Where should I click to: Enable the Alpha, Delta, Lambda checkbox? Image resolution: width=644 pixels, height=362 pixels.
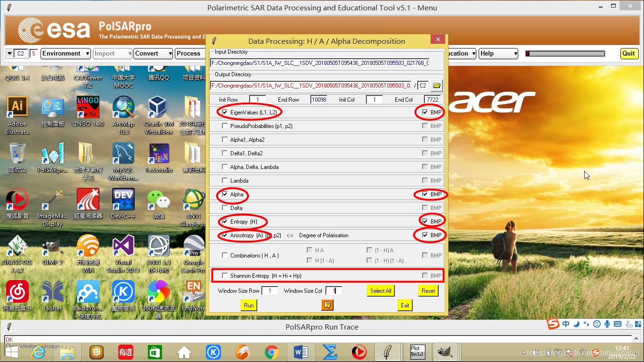(225, 167)
